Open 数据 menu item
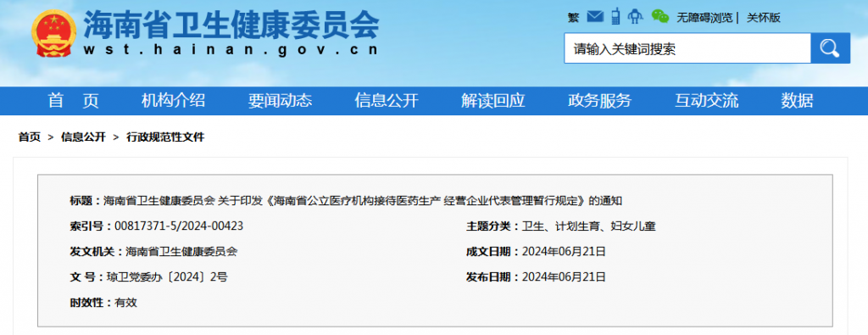The width and height of the screenshot is (868, 335). [797, 101]
